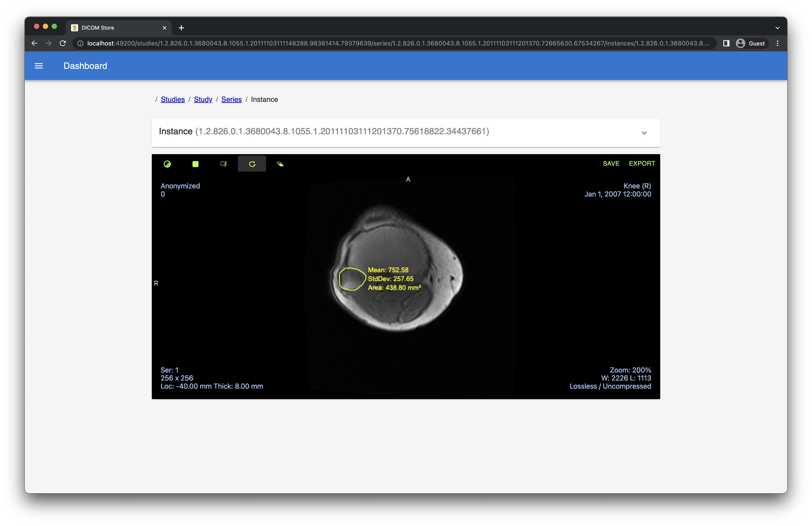Navigate to the Series breadcrumb link
812x526 pixels.
(x=231, y=99)
